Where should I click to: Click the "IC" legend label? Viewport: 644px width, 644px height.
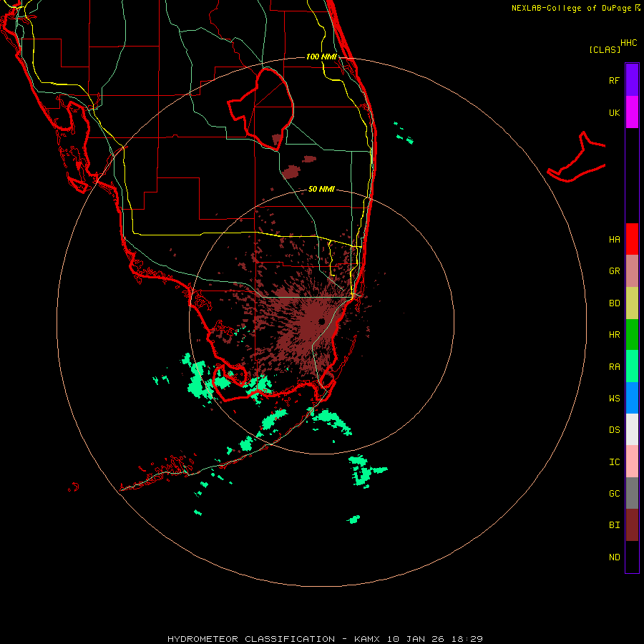click(x=614, y=462)
